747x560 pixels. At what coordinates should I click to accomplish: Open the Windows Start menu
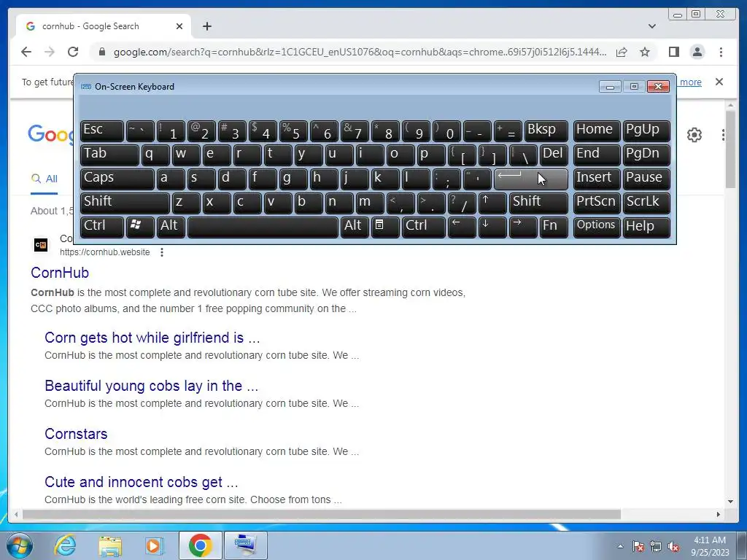(x=19, y=545)
